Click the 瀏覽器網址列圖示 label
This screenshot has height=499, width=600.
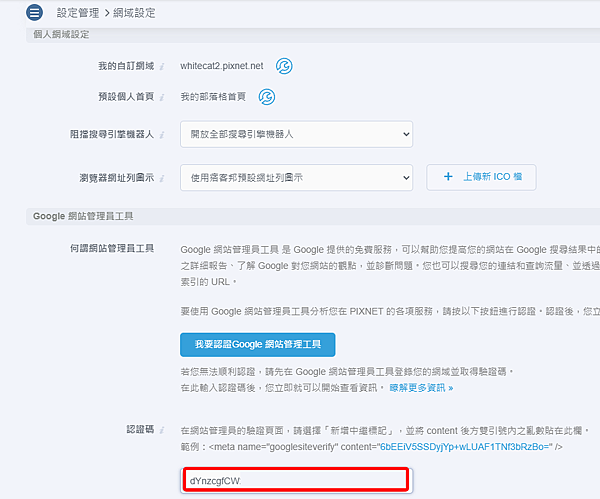[117, 178]
